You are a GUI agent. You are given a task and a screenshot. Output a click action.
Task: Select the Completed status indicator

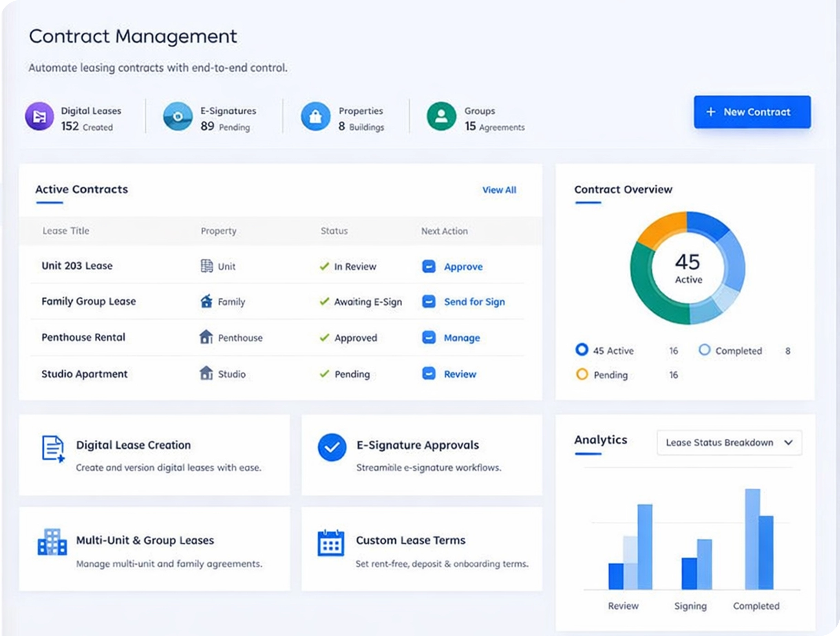(705, 350)
